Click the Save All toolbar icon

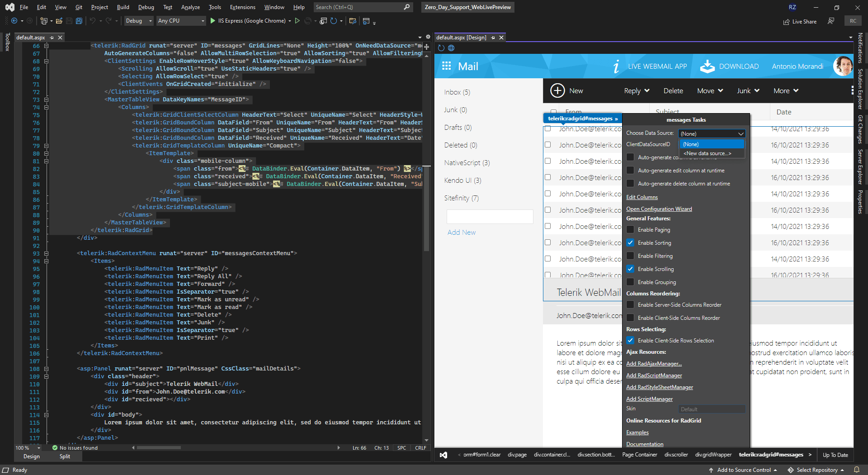pos(79,21)
